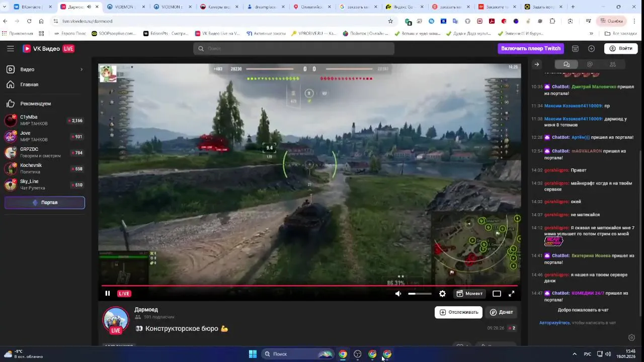644x362 pixels.
Task: Go to the browser home page icon
Action: click(x=41, y=21)
